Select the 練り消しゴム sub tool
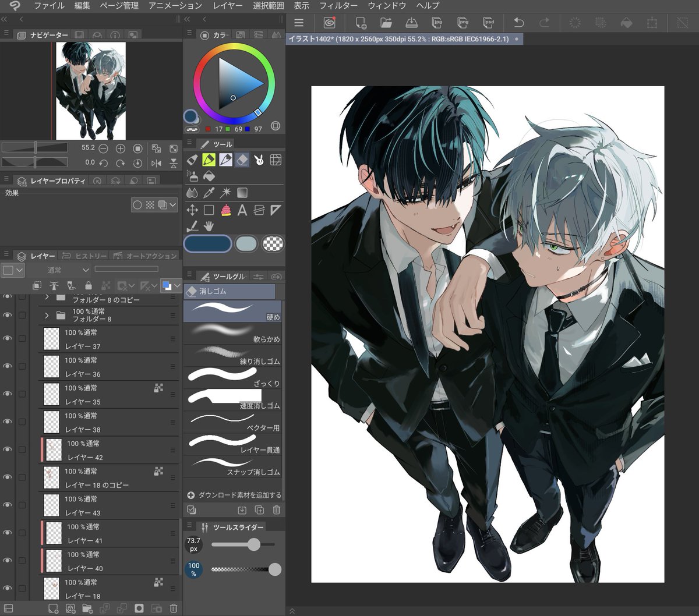Screen dimensions: 699x616 click(232, 355)
